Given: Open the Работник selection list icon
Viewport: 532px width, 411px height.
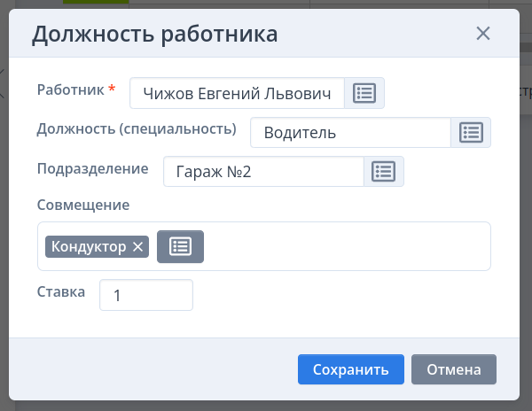Looking at the screenshot, I should pyautogui.click(x=364, y=93).
